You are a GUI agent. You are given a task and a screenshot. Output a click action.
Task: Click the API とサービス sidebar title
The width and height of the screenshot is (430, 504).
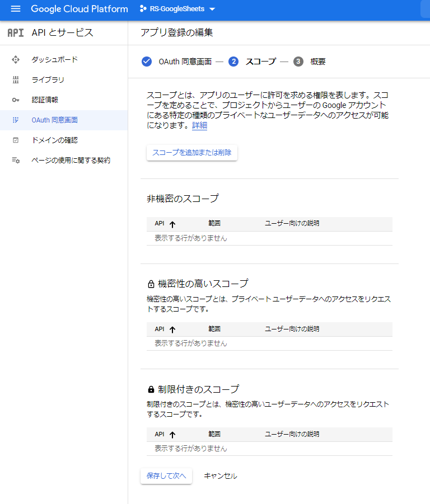click(62, 33)
